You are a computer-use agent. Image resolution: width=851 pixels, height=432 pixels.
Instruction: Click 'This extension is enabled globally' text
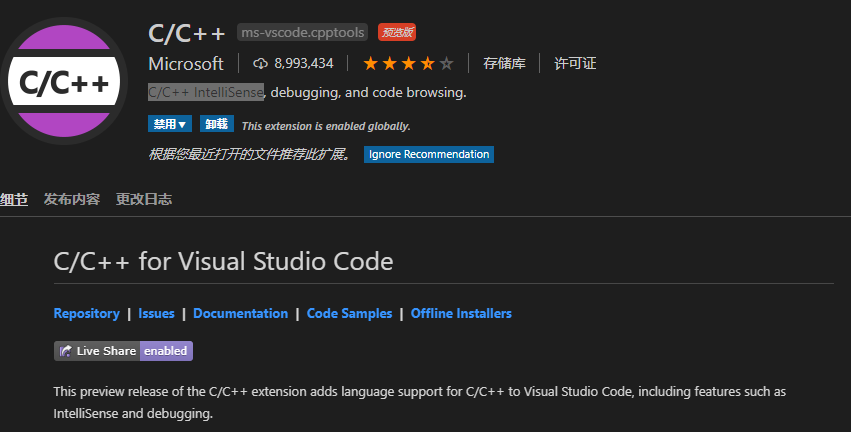(x=326, y=126)
